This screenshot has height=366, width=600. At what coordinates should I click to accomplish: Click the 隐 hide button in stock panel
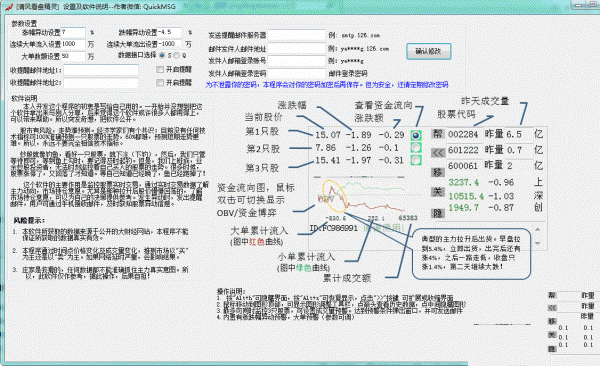[437, 213]
